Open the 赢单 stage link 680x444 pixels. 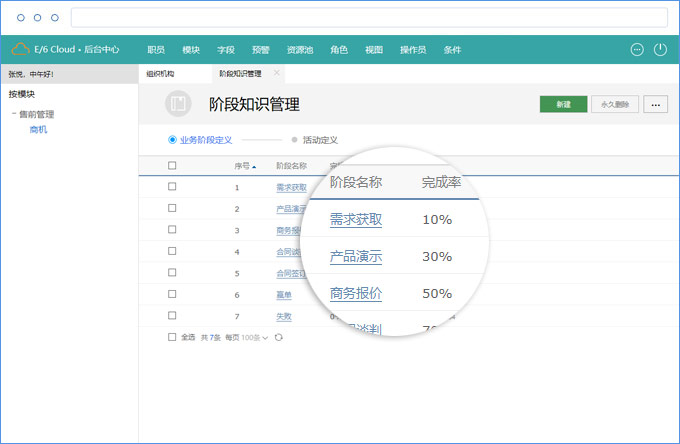pyautogui.click(x=284, y=295)
